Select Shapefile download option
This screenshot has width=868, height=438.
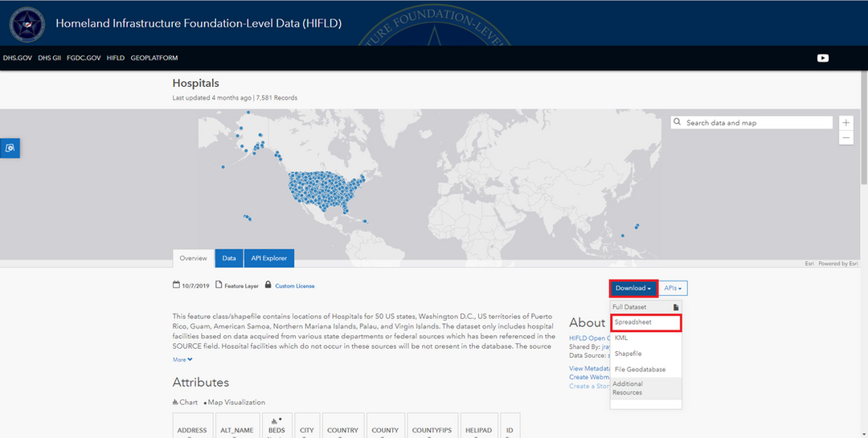pyautogui.click(x=628, y=354)
